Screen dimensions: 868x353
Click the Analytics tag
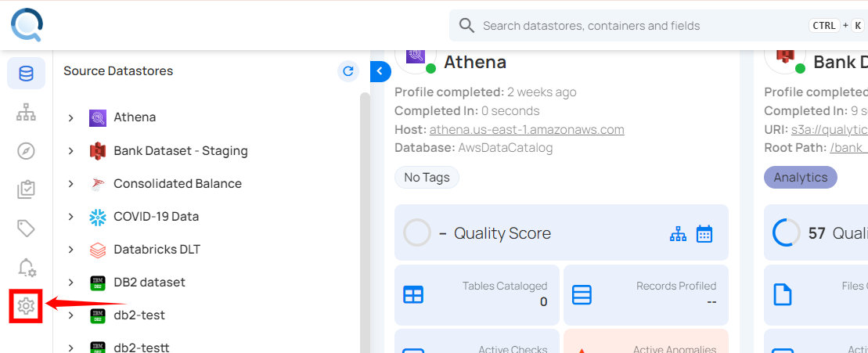[x=800, y=178]
